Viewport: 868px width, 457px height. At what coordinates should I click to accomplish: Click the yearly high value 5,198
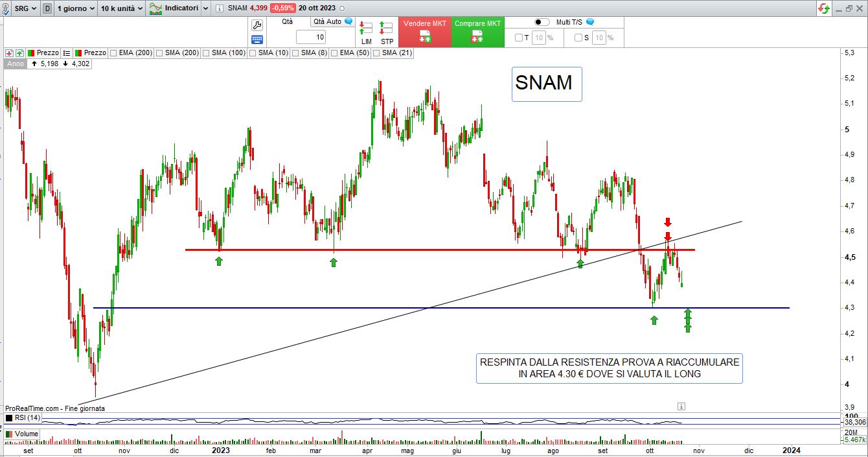[49, 64]
